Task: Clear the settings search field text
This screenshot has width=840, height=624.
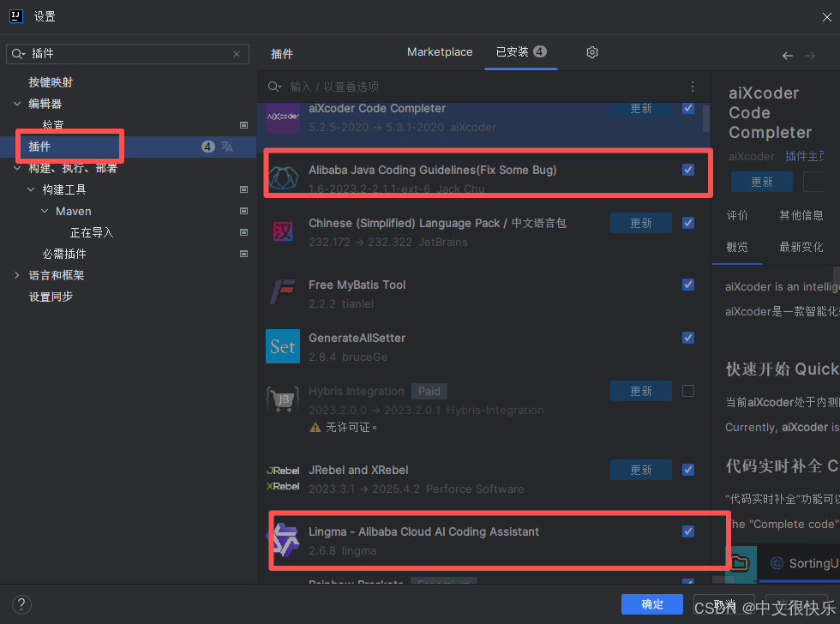Action: [x=237, y=54]
